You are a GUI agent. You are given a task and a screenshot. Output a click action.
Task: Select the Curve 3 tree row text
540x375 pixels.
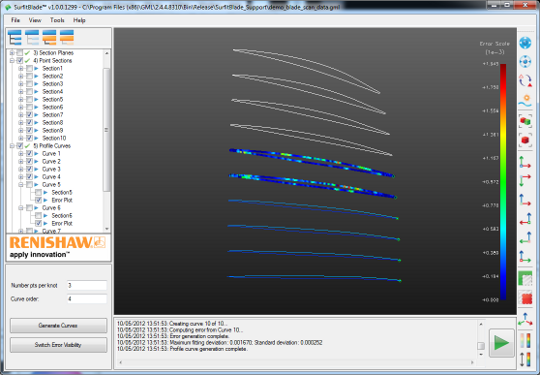tap(51, 169)
